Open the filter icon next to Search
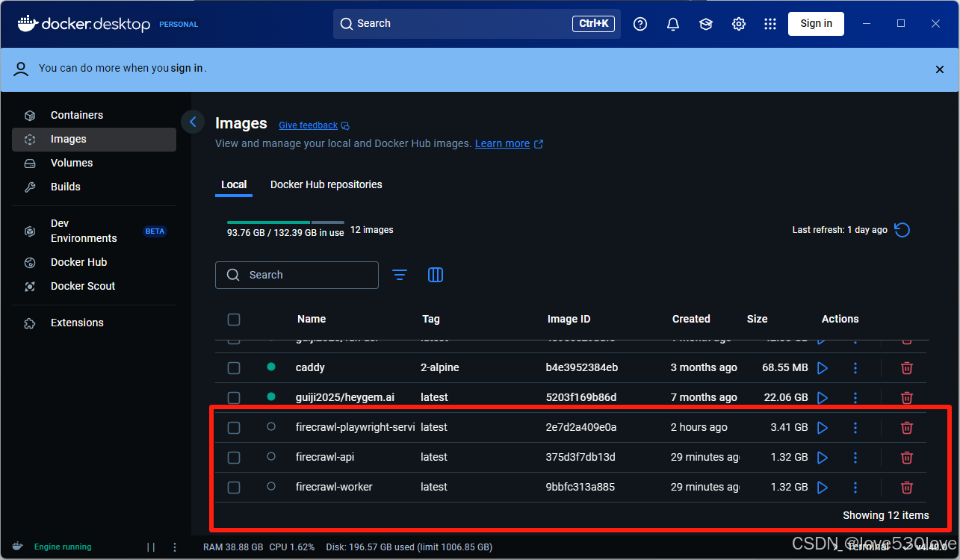Image resolution: width=960 pixels, height=560 pixels. [400, 275]
